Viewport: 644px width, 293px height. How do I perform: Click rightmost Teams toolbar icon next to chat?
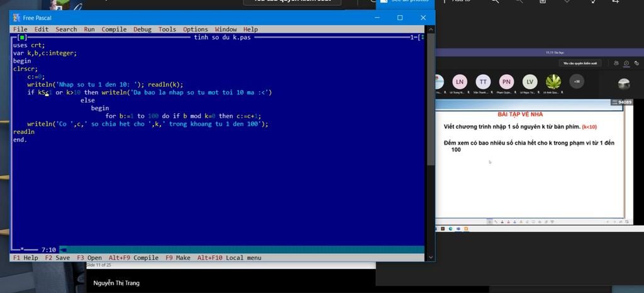636,64
